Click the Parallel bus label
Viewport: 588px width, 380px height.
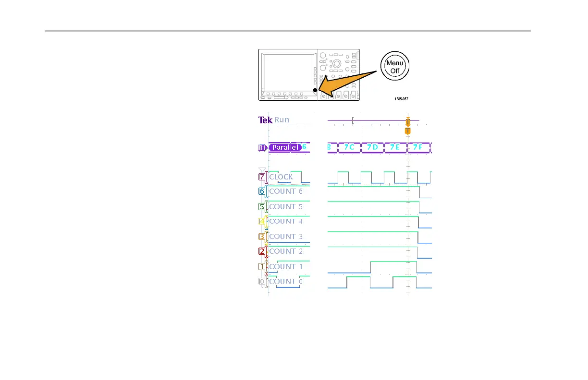point(285,148)
